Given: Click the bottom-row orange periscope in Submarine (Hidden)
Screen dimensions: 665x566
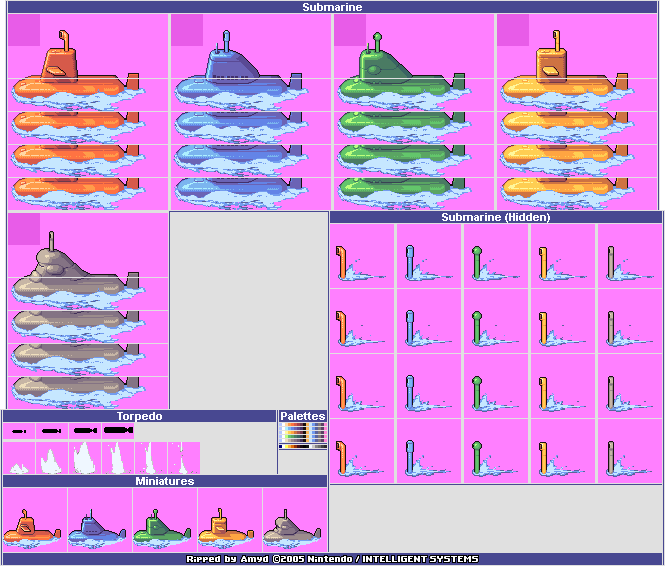Looking at the screenshot, I should [360, 458].
